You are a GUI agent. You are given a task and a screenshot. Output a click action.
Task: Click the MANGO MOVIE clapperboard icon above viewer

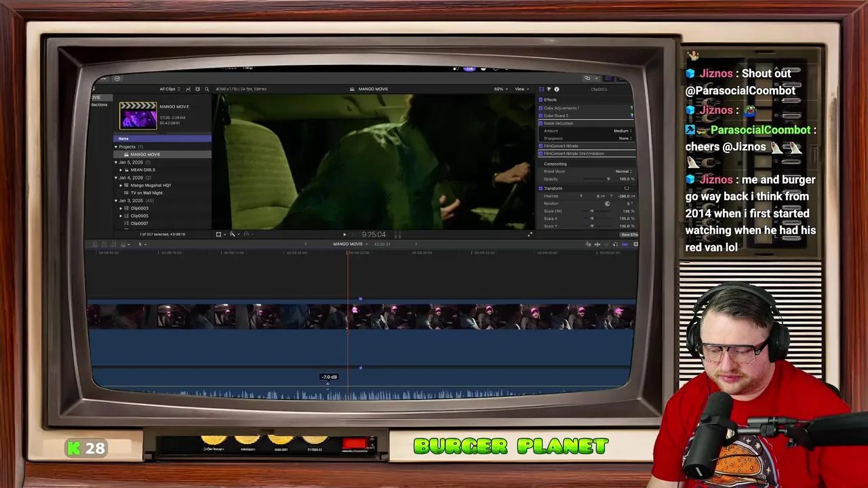coord(352,89)
